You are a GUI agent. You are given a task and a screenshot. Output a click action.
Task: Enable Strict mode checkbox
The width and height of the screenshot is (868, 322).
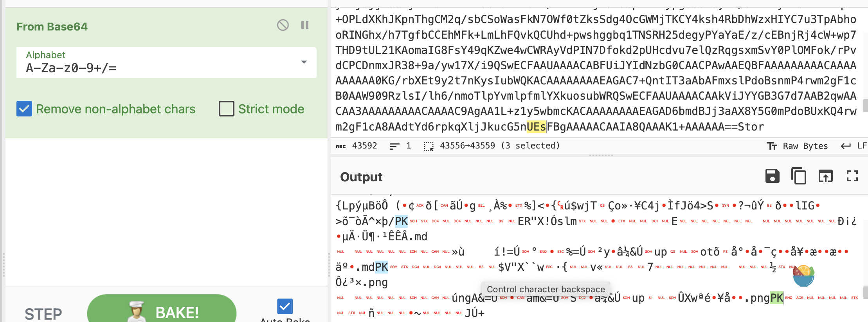point(227,109)
